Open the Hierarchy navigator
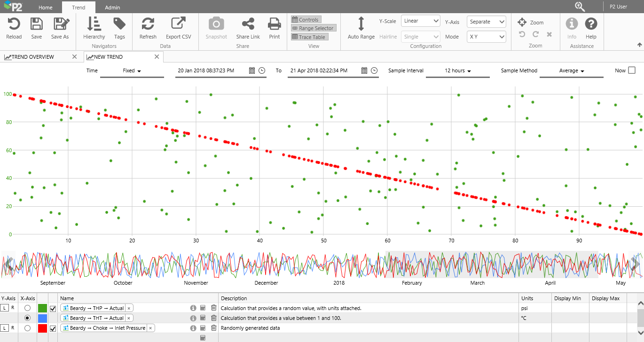 pos(94,24)
